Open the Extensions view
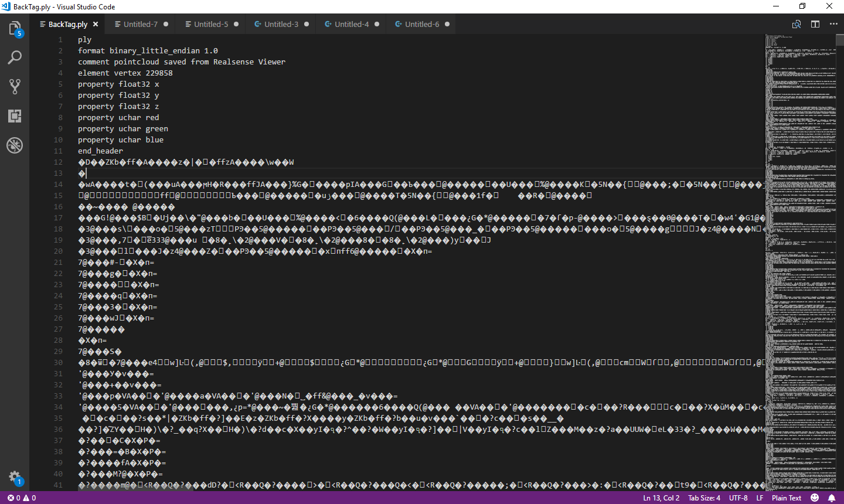Screen dimensions: 844x504 point(15,116)
